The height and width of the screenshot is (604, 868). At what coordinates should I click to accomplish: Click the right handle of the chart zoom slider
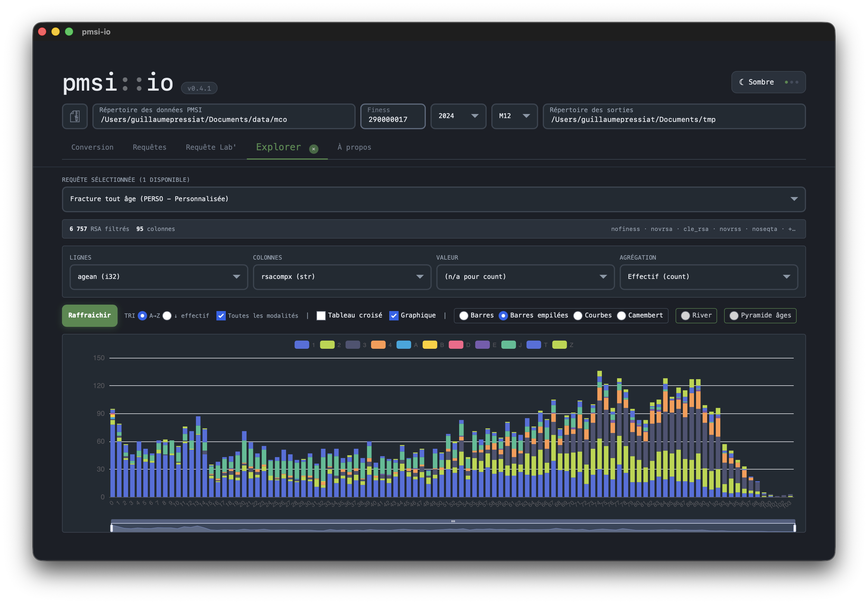point(795,528)
